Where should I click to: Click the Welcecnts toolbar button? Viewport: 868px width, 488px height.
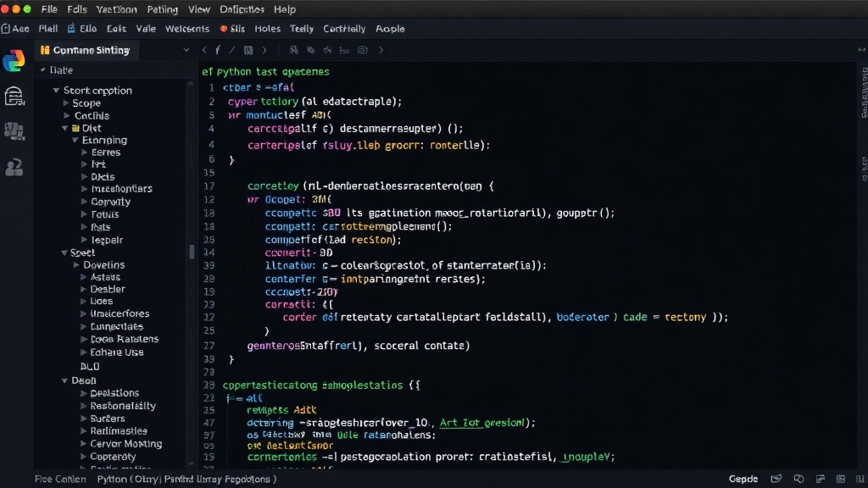187,29
